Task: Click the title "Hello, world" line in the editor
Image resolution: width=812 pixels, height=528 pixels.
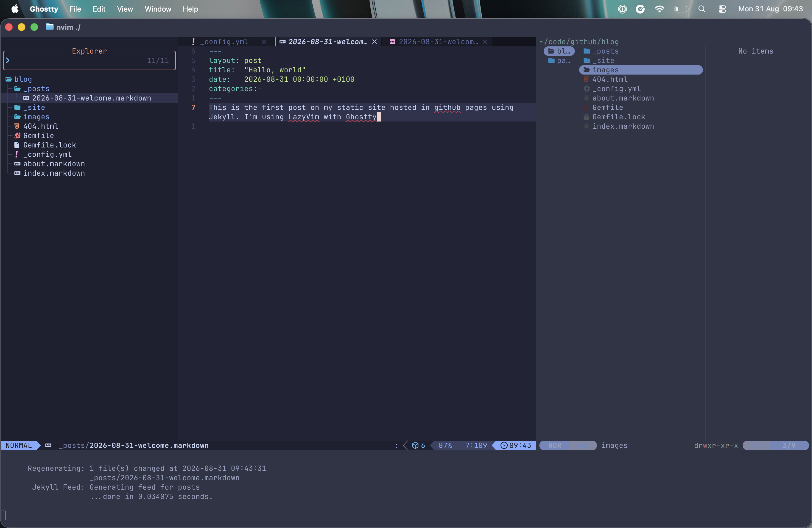Action: point(257,70)
